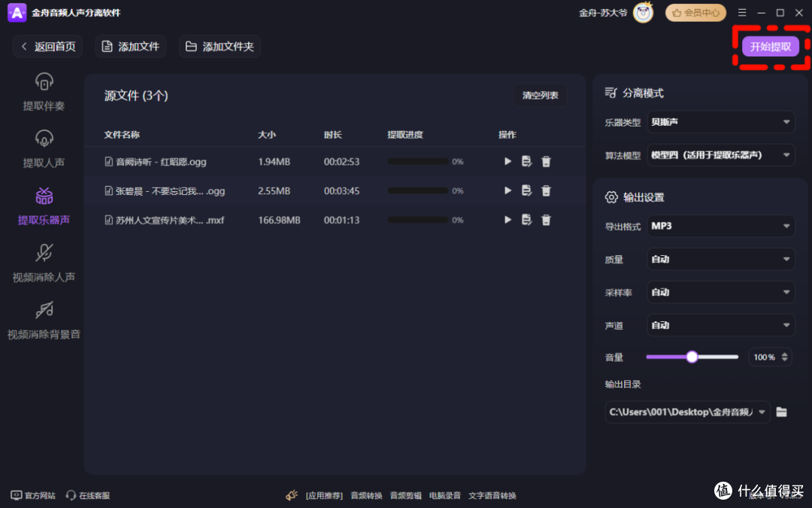Expand the 乐器类型 dropdown showing 贝斯声
Screen dimensions: 812x508
721,122
